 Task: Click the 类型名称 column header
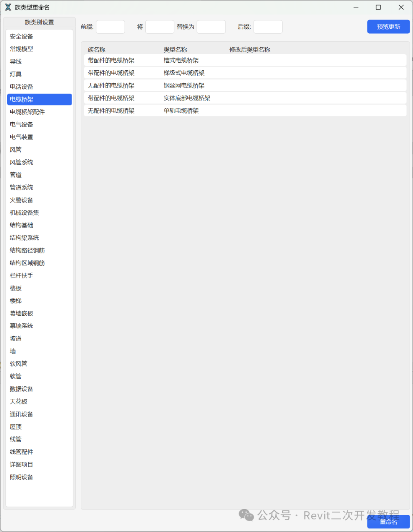[176, 50]
